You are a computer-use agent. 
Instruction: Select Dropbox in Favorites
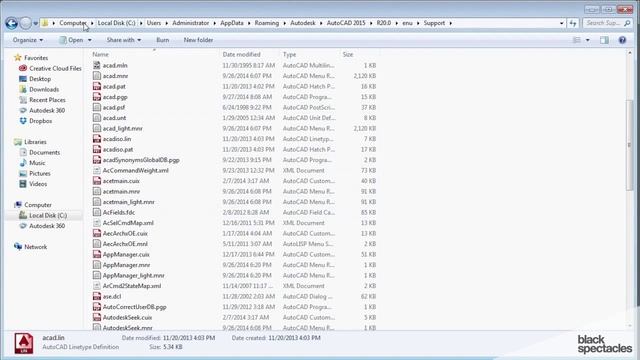(40, 121)
